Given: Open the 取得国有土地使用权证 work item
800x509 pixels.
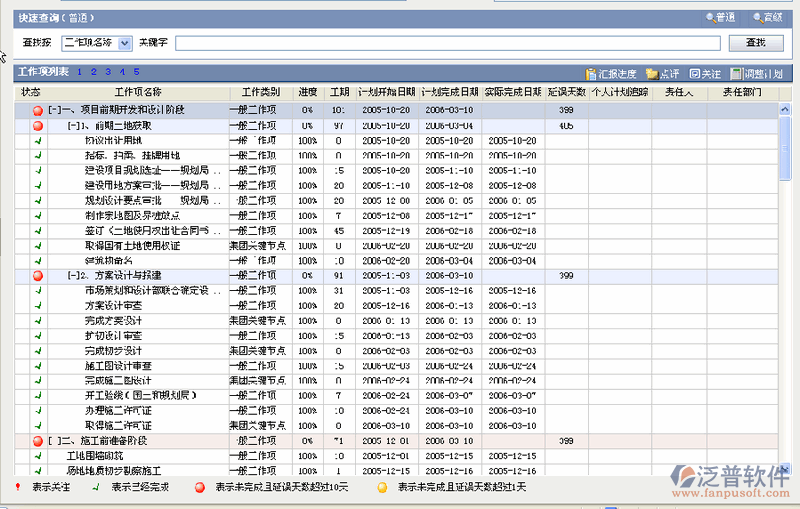Looking at the screenshot, I should [132, 245].
